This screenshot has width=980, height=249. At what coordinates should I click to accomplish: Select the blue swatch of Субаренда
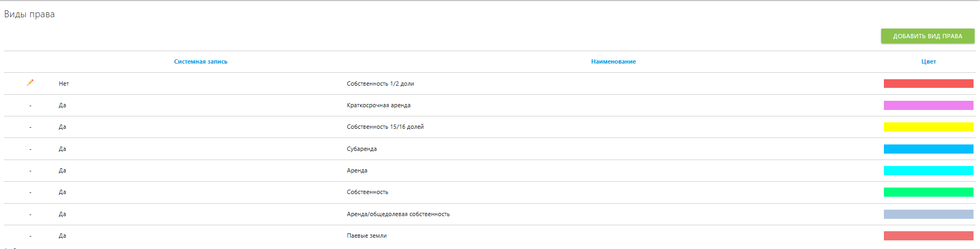929,149
